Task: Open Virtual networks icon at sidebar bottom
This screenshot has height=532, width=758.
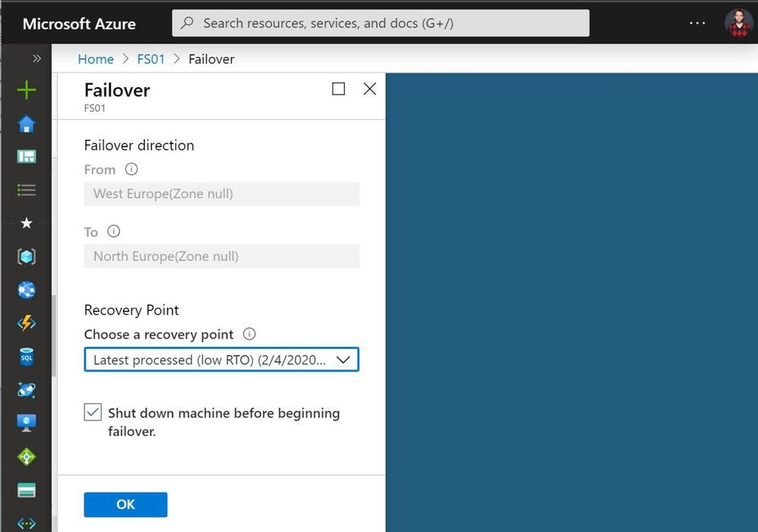Action: (26, 524)
